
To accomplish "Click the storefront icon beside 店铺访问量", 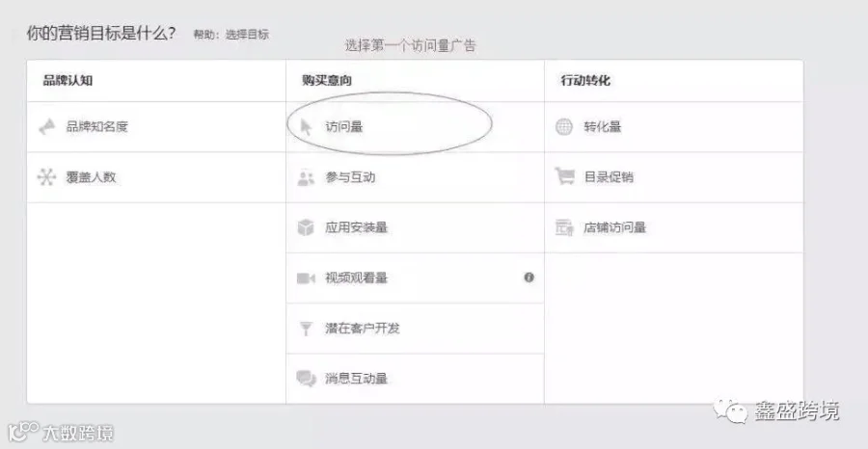I will coord(564,227).
